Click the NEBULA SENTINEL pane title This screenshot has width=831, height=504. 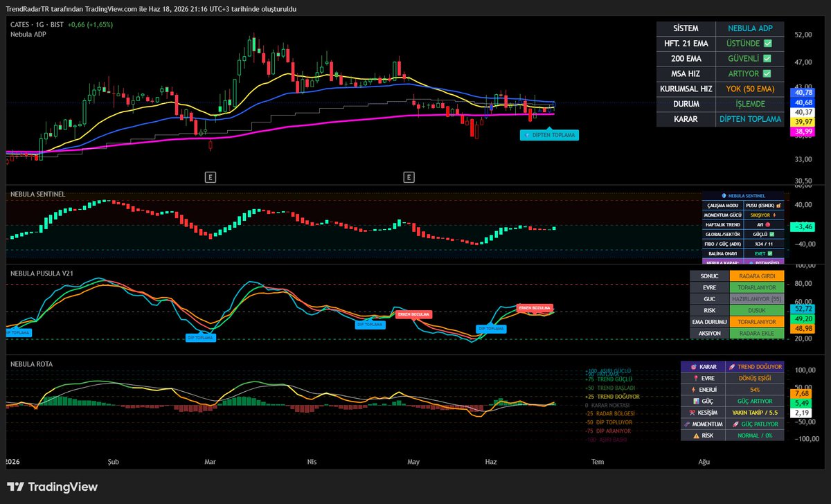pyautogui.click(x=37, y=195)
